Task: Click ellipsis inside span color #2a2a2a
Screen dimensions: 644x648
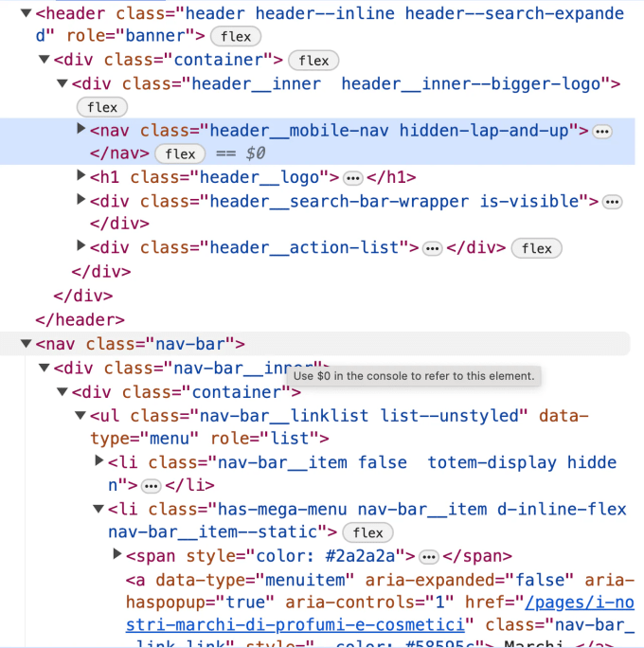Action: point(429,557)
